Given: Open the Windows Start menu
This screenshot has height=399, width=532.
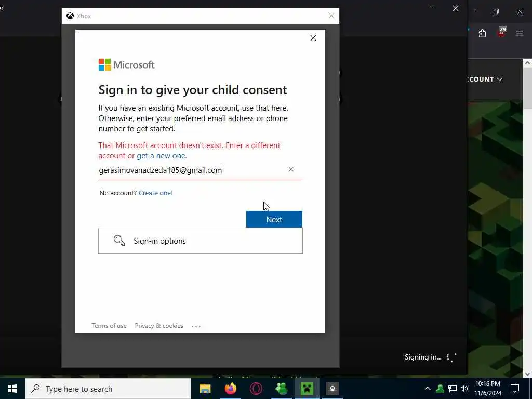Looking at the screenshot, I should pos(12,389).
